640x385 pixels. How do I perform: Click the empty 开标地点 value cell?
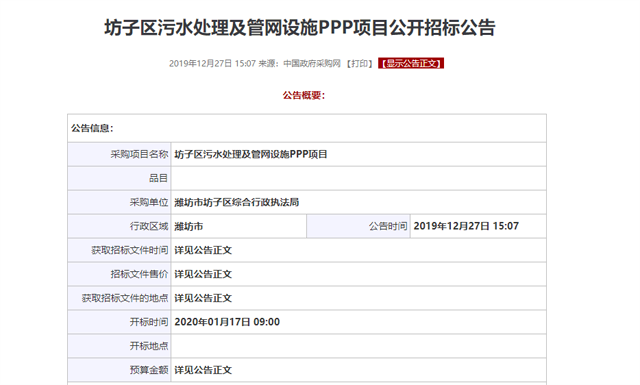tap(358, 346)
